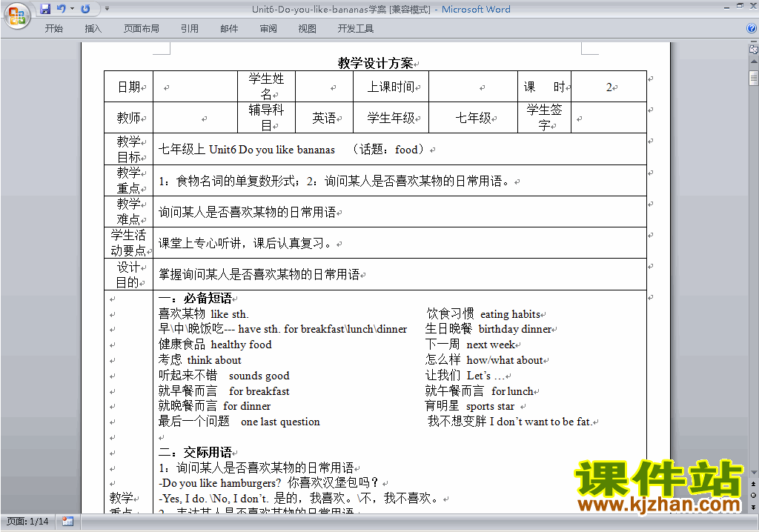
Task: Open Microsoft Word Help question icon
Action: (752, 29)
